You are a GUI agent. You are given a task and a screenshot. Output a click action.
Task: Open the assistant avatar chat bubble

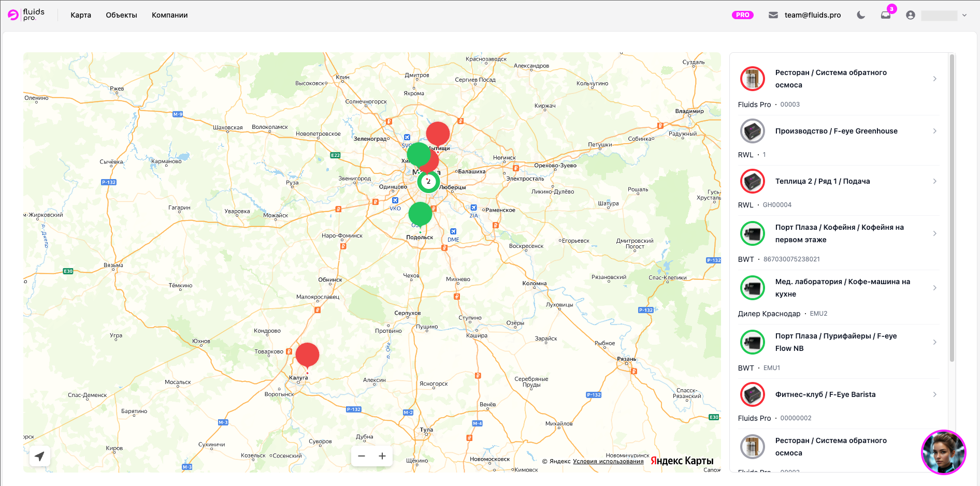(943, 452)
